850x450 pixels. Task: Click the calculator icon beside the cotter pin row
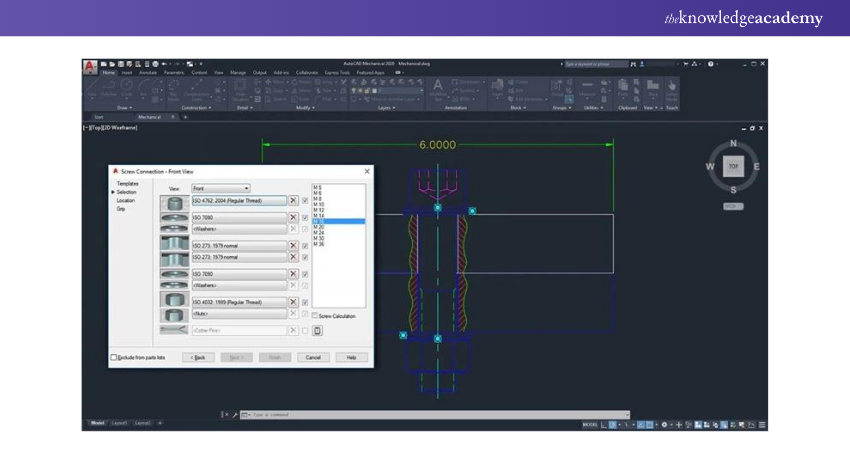[317, 330]
